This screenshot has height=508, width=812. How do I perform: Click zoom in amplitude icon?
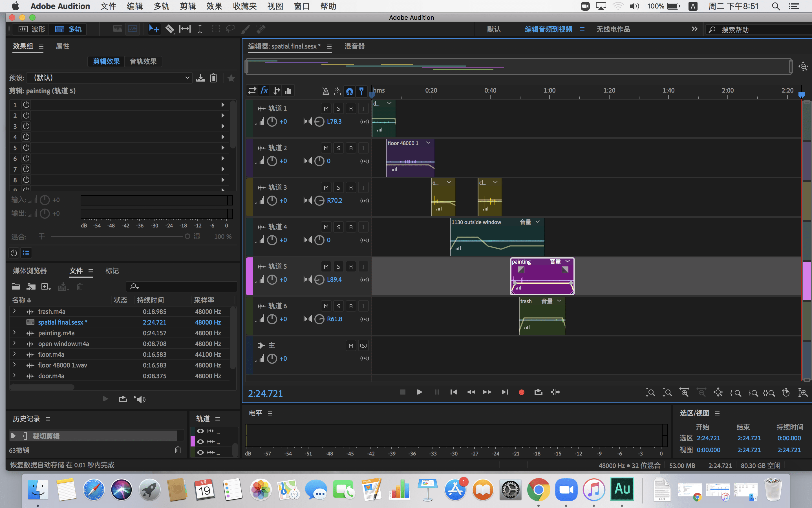[650, 392]
